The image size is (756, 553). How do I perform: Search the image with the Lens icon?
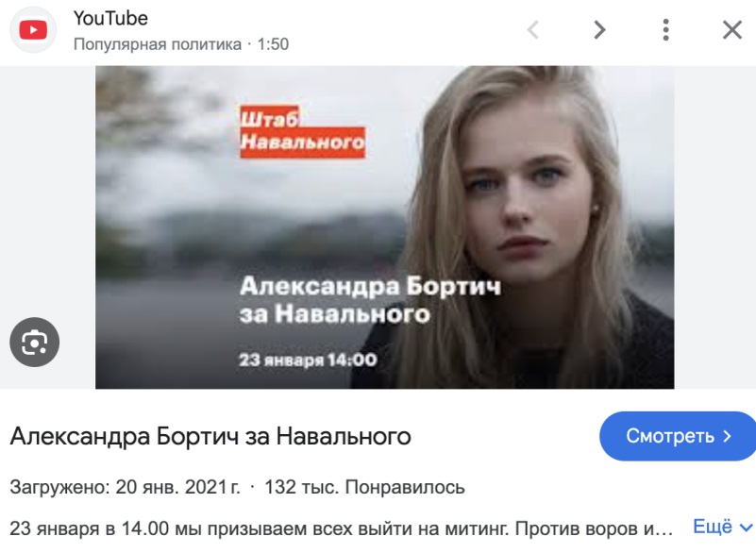[x=34, y=343]
